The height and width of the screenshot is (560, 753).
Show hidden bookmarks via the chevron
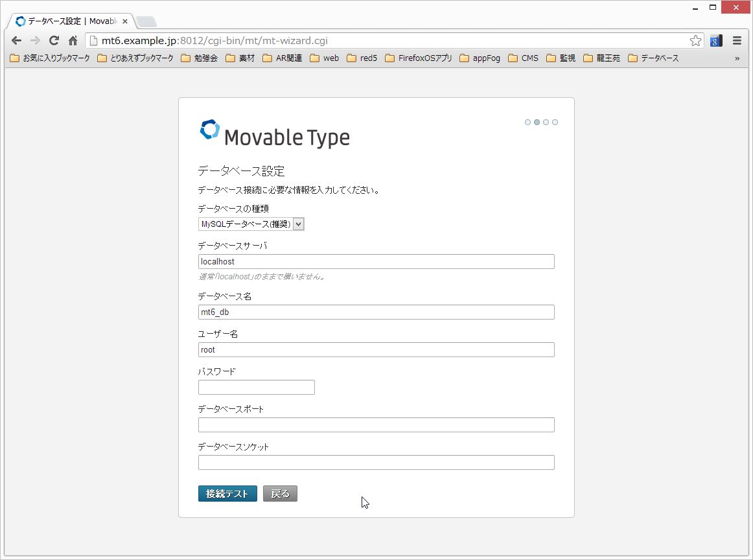pyautogui.click(x=737, y=58)
